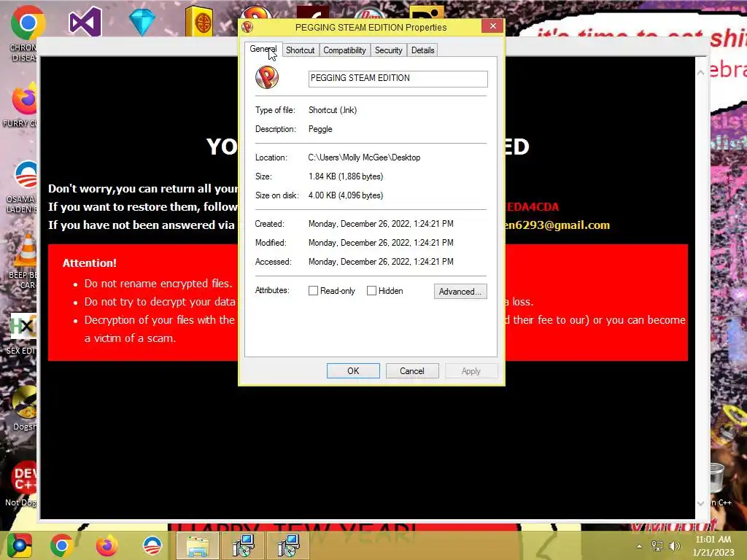Click the scroll down arrow in ransom window

click(700, 503)
